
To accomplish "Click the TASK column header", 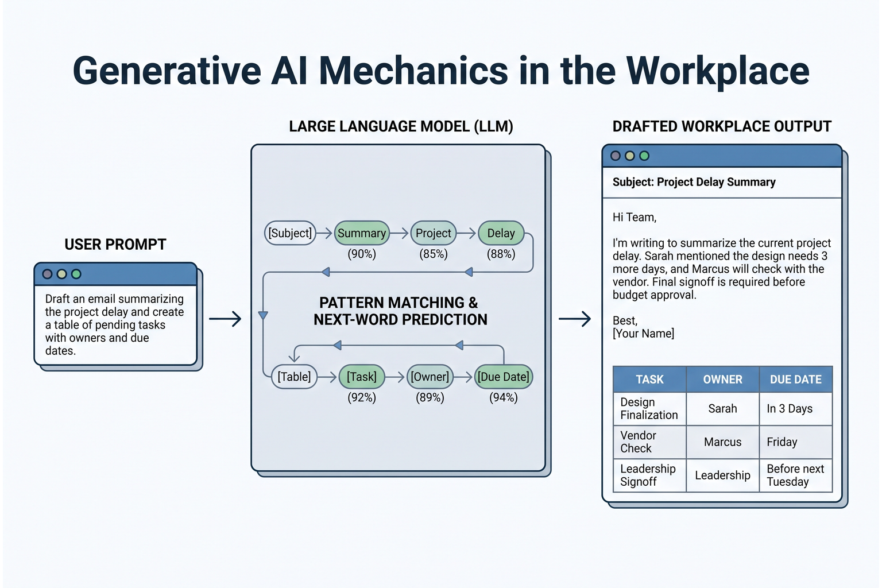I will pyautogui.click(x=649, y=380).
